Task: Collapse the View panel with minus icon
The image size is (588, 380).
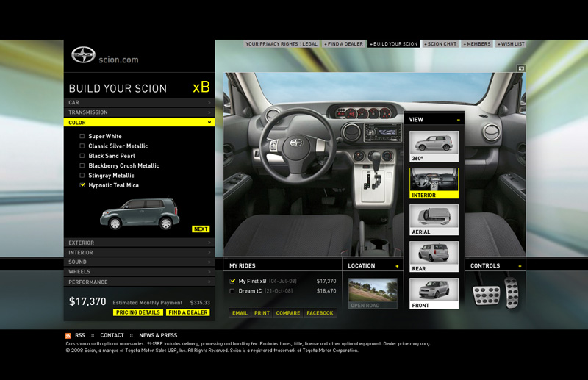Action: tap(458, 120)
